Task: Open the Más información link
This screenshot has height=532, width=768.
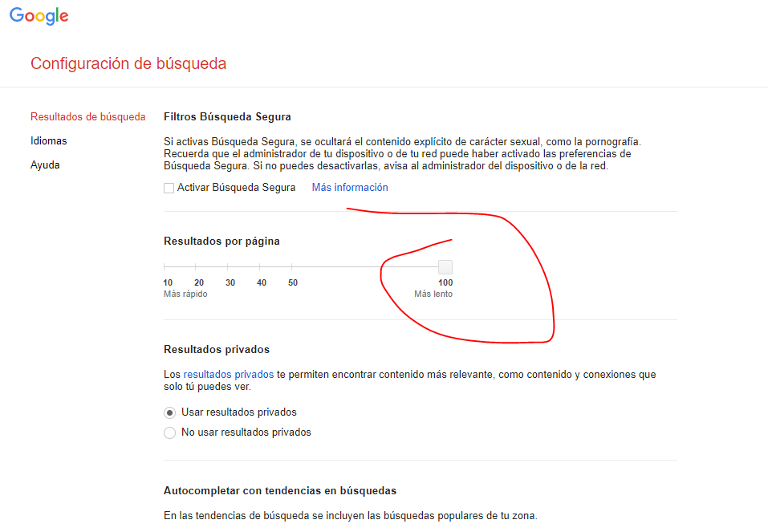Action: [x=350, y=187]
